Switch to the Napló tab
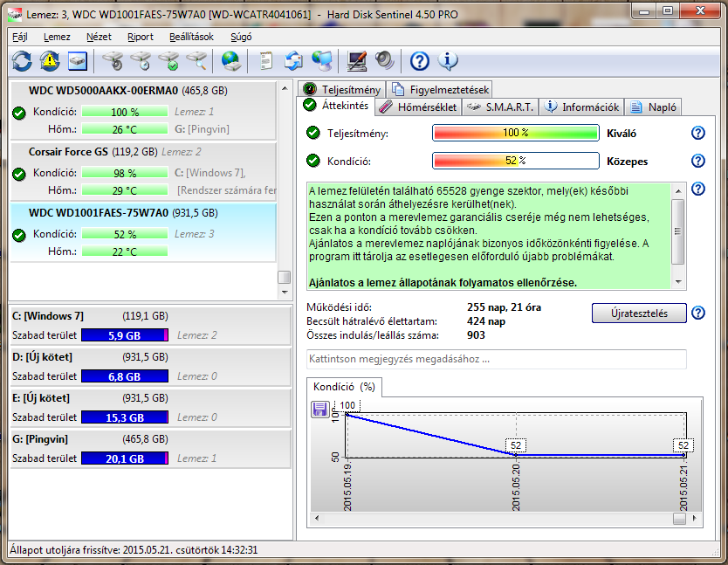728x565 pixels. click(x=653, y=107)
